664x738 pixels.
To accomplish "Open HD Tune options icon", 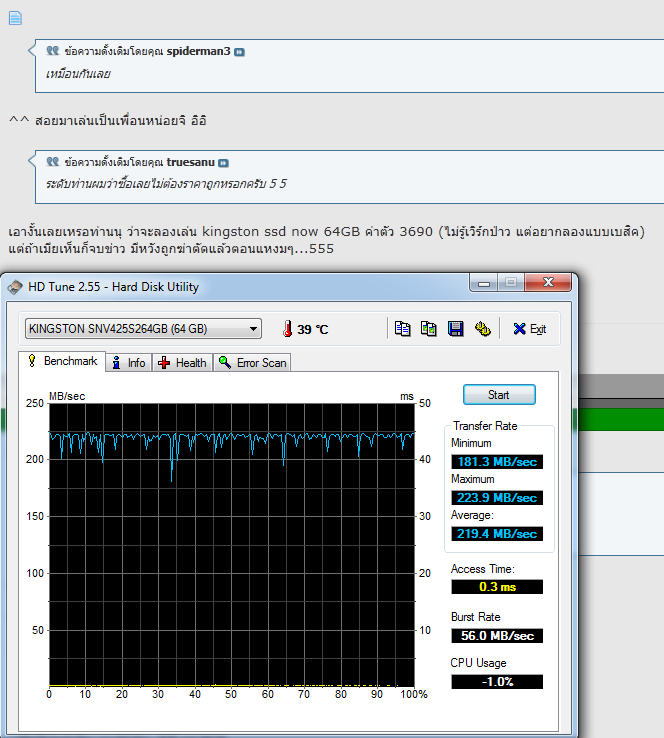I will pyautogui.click(x=482, y=329).
